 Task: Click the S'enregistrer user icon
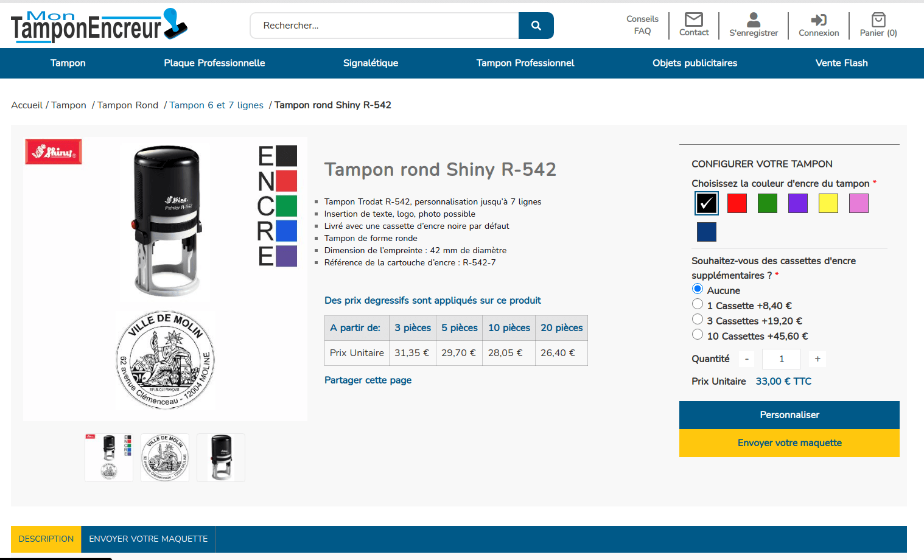point(754,19)
